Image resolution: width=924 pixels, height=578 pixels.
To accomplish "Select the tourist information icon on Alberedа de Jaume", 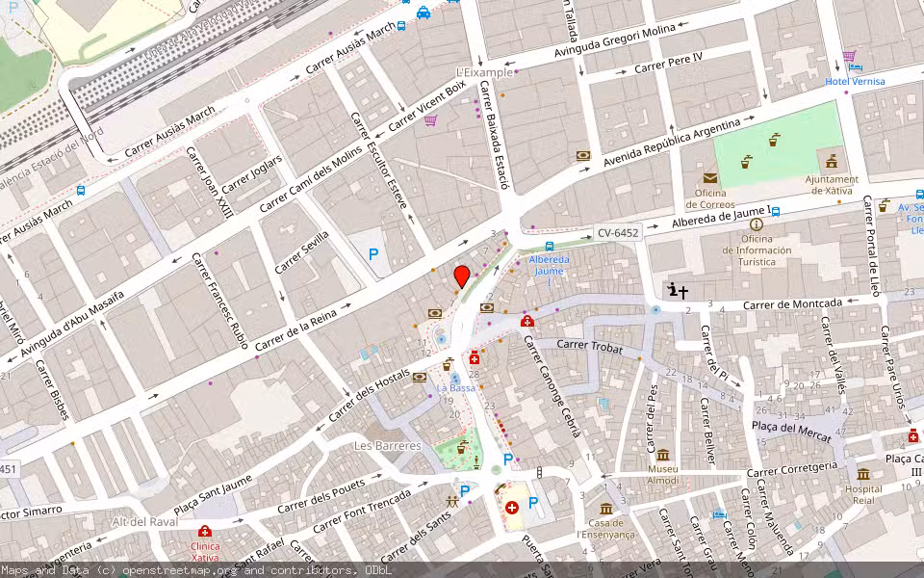I will 757,224.
